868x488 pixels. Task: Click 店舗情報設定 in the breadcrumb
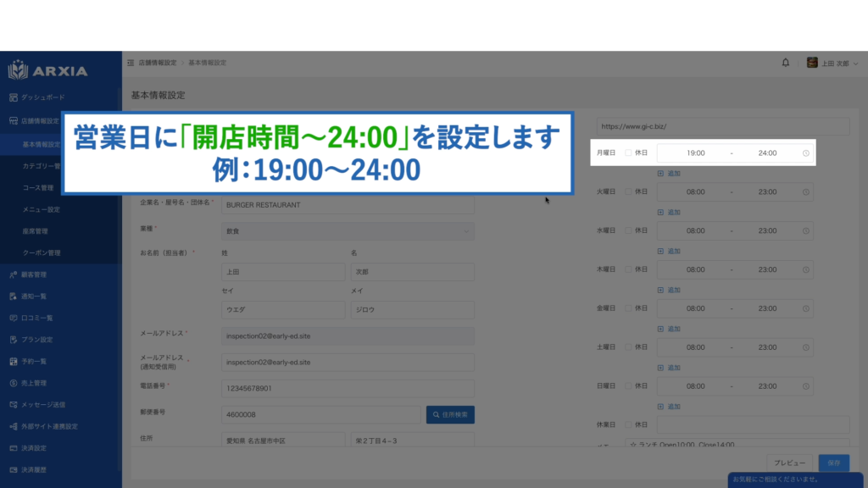(157, 63)
